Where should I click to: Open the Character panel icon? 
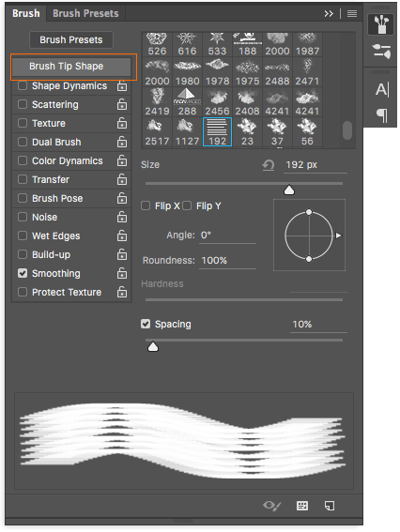[382, 89]
